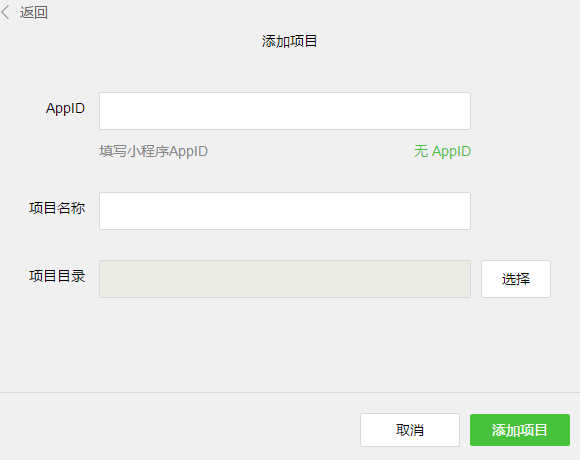Open the directory picker with 选择
Image resolution: width=580 pixels, height=460 pixels.
[x=516, y=279]
